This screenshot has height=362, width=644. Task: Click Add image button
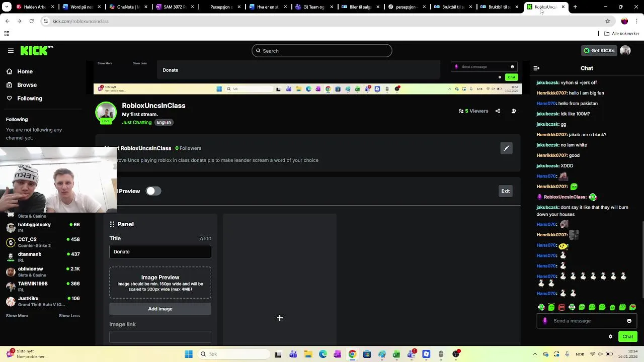[x=160, y=309]
